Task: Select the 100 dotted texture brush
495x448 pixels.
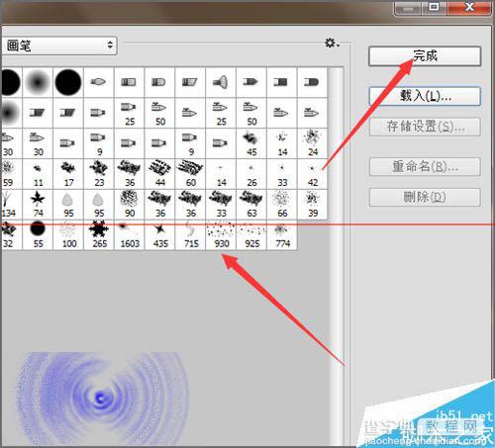Action: pyautogui.click(x=68, y=235)
